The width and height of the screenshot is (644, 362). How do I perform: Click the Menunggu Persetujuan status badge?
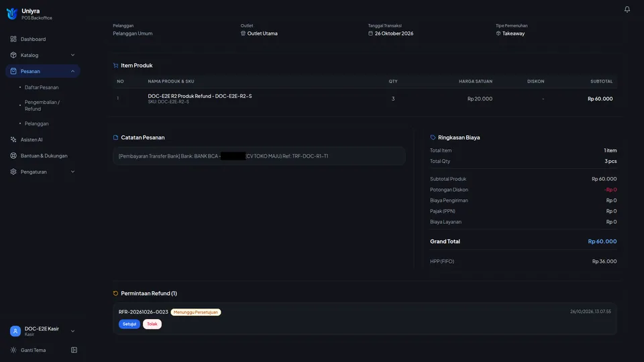click(196, 312)
